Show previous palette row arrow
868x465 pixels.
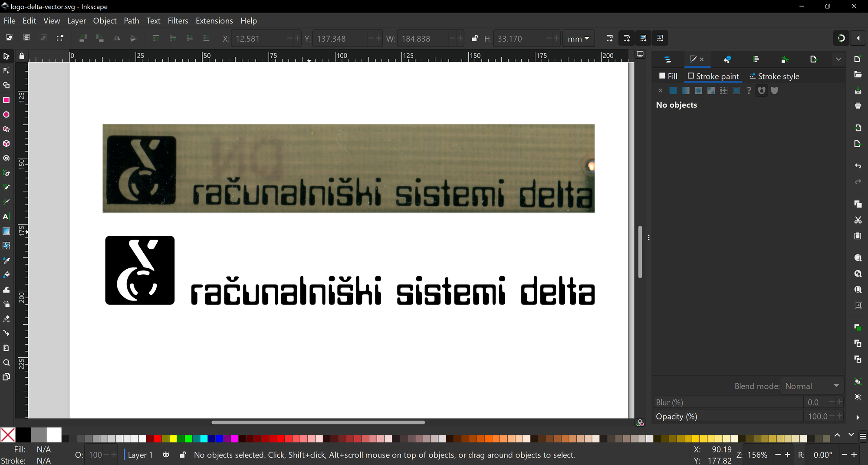point(837,435)
